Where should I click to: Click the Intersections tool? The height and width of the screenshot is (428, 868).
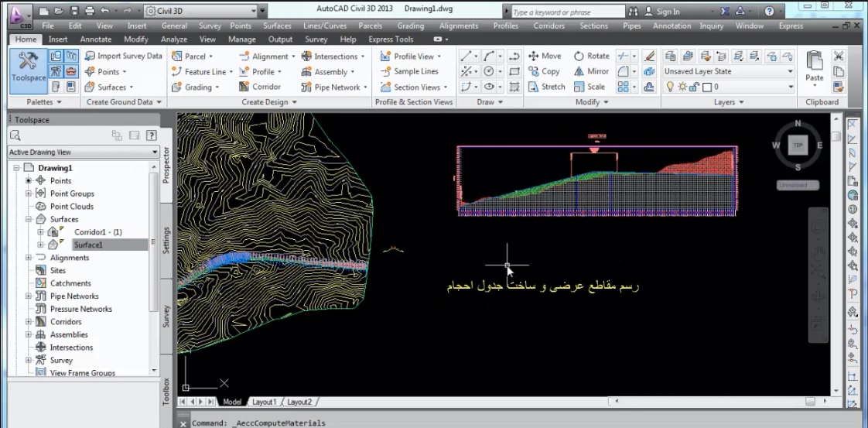[x=333, y=56]
